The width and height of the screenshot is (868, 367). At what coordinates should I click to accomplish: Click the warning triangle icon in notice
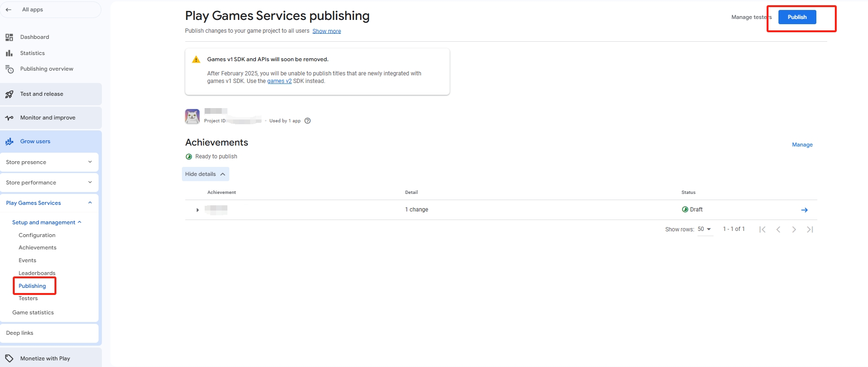coord(196,60)
